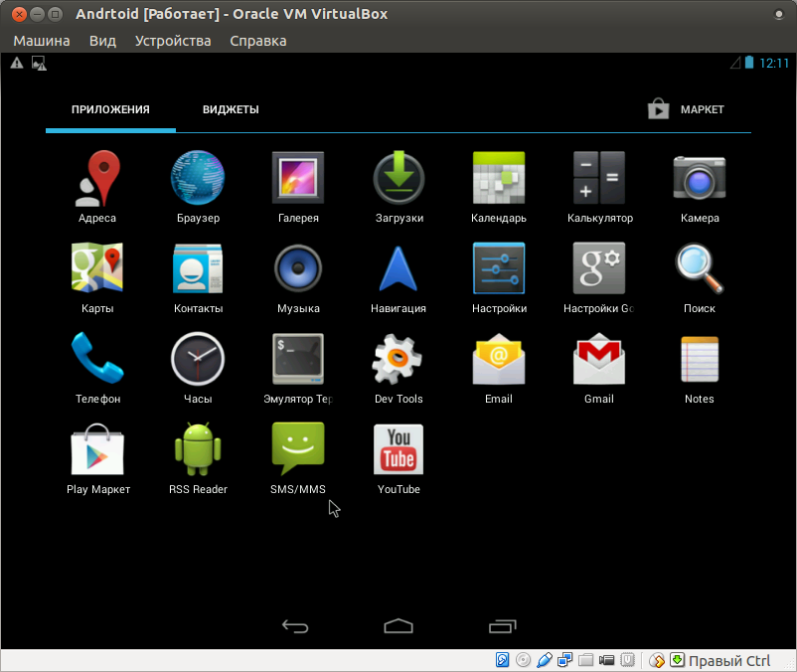Click the VirtualBox shared folders status icon

(585, 660)
